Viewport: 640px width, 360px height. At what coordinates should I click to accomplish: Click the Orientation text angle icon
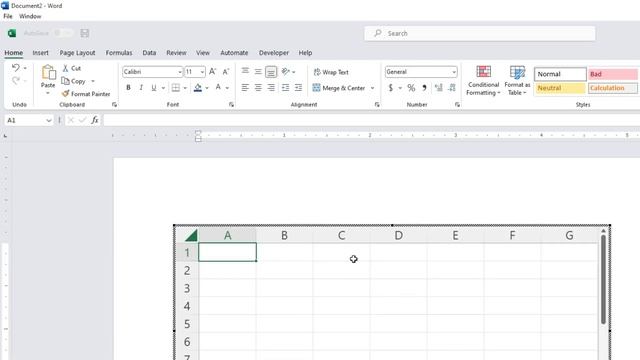[x=286, y=71]
